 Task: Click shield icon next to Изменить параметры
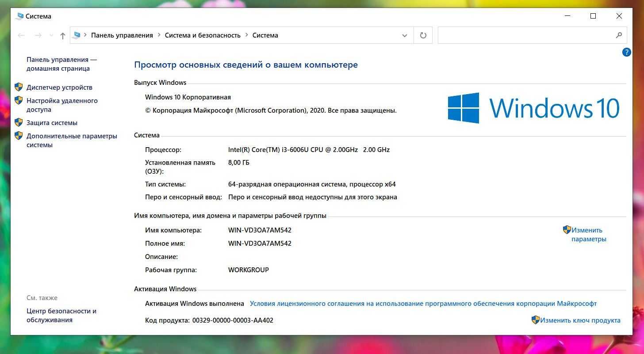pyautogui.click(x=567, y=230)
